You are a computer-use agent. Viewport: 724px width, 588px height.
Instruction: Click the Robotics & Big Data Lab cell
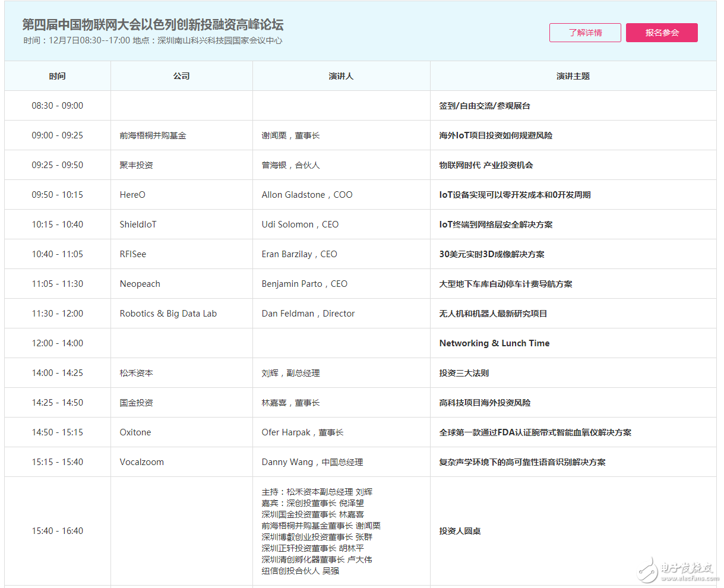(x=168, y=314)
